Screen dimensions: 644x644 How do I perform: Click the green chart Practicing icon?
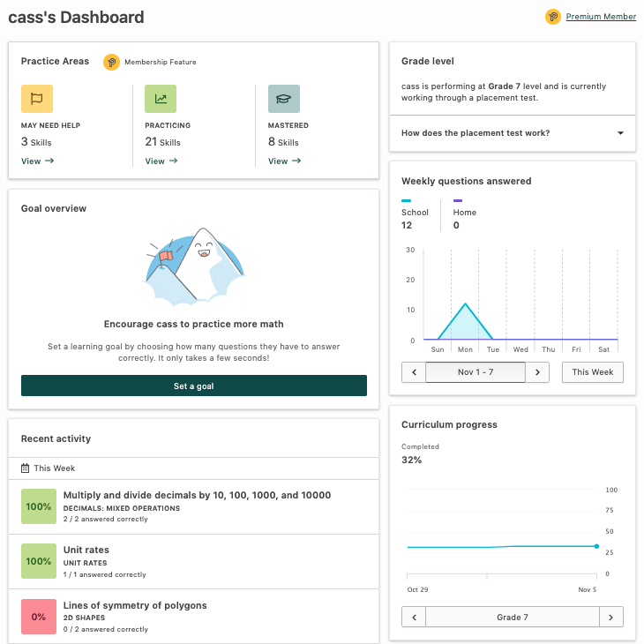click(161, 99)
